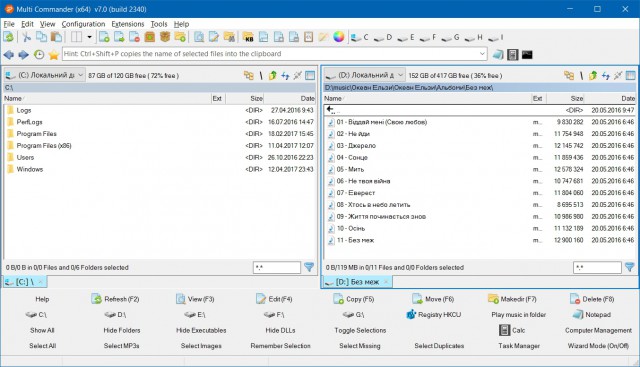Image resolution: width=640 pixels, height=367 pixels.
Task: Click the right panel view mode icon
Action: (631, 76)
